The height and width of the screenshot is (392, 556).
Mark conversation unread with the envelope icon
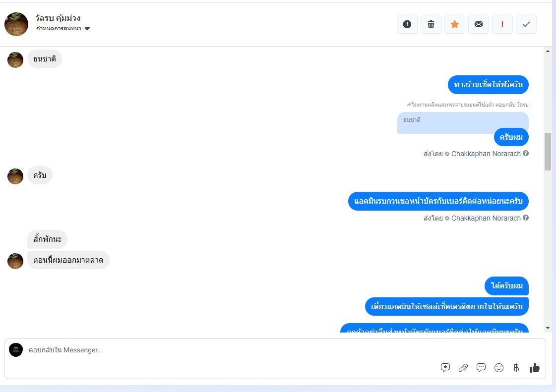[x=478, y=24]
